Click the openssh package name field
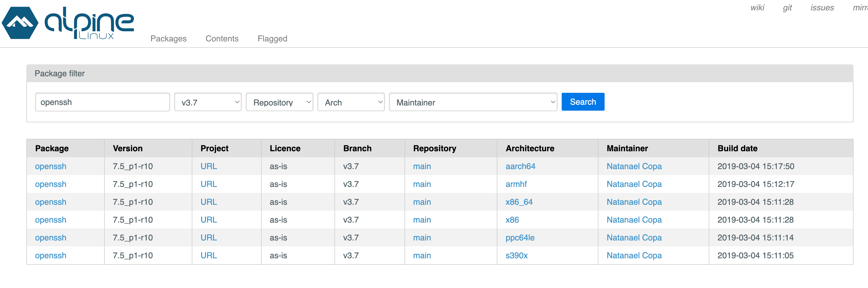The image size is (868, 288). pos(102,102)
